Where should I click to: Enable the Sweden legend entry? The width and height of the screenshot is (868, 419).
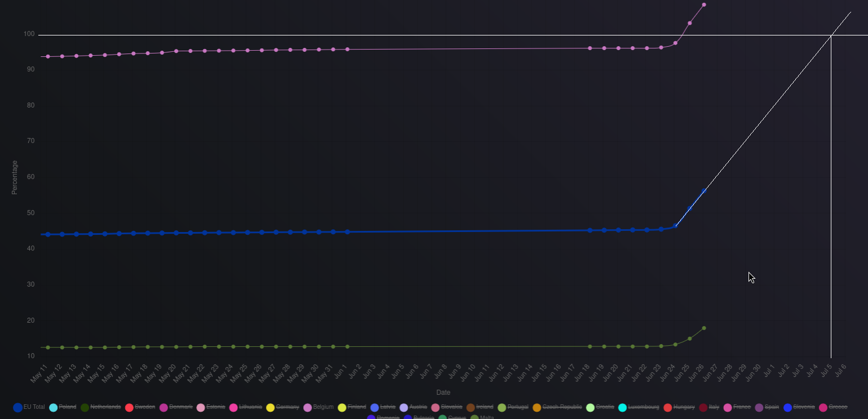pos(140,407)
